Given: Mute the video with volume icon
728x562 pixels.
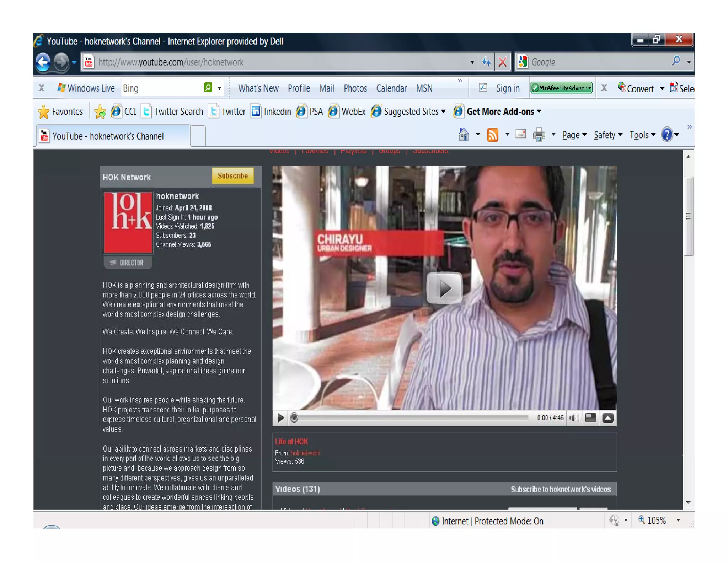Looking at the screenshot, I should pos(574,418).
